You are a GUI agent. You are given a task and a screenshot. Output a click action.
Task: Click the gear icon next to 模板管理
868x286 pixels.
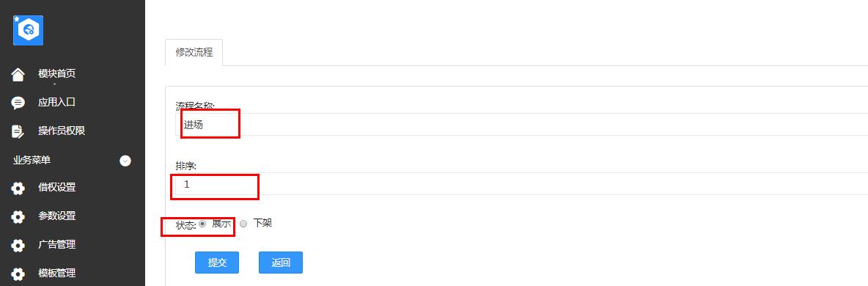(18, 274)
